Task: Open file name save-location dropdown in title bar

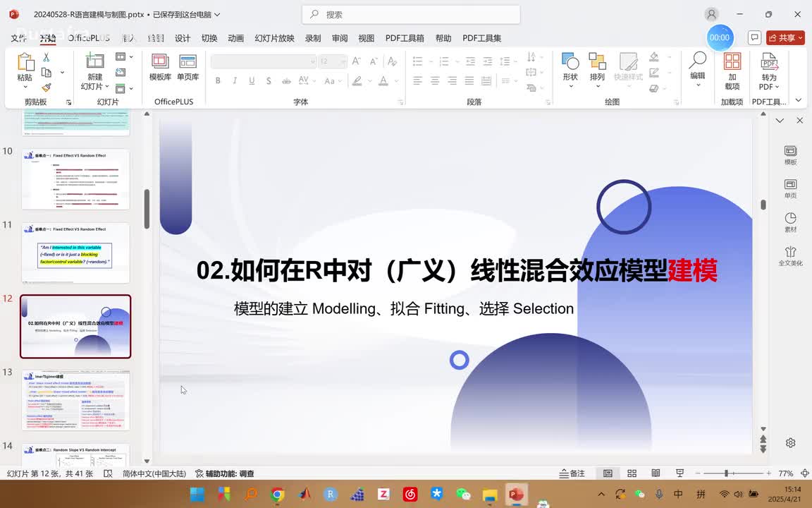Action: (x=218, y=15)
